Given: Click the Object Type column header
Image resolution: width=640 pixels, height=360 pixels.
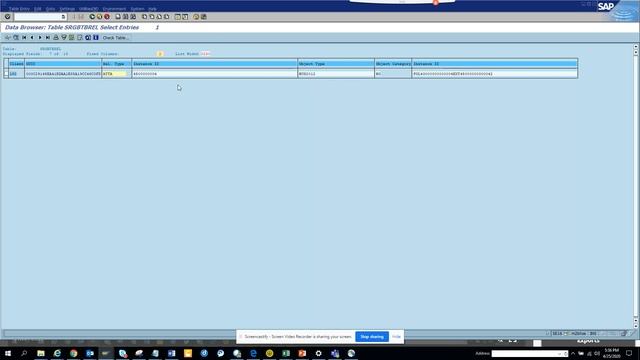Looking at the screenshot, I should pos(336,64).
